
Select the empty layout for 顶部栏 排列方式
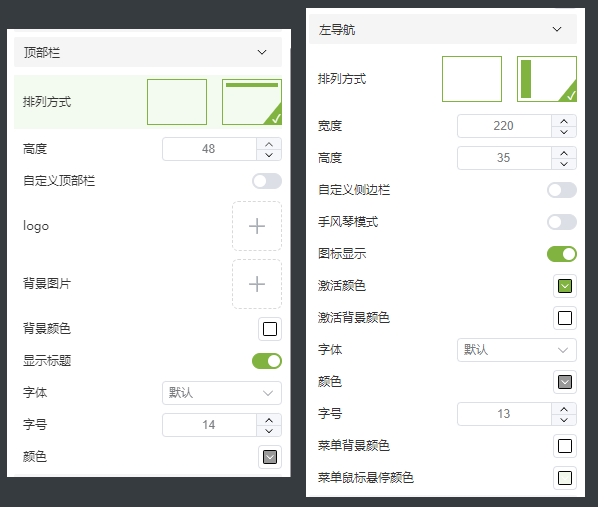click(x=177, y=102)
